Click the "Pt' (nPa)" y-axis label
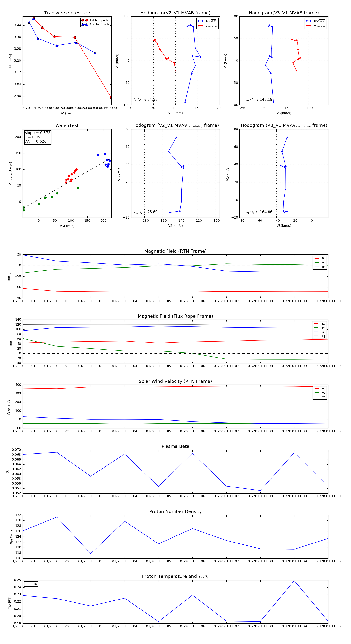This screenshot has height=644, width=351. (10, 61)
